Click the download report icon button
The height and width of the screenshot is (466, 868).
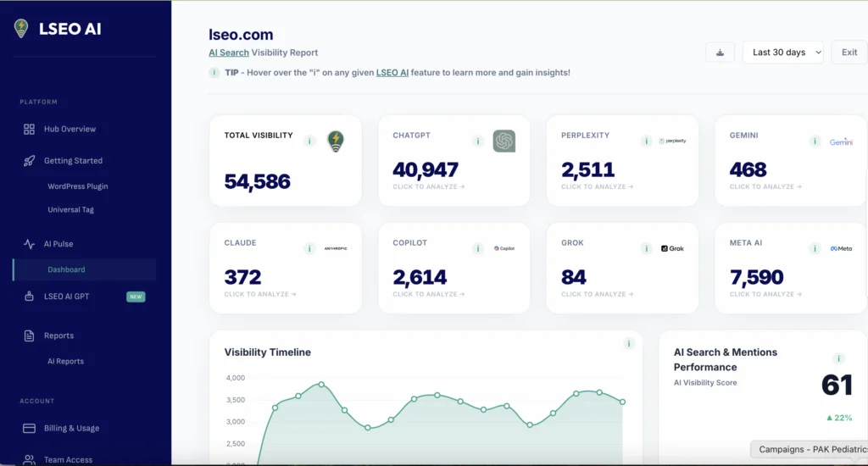720,53
